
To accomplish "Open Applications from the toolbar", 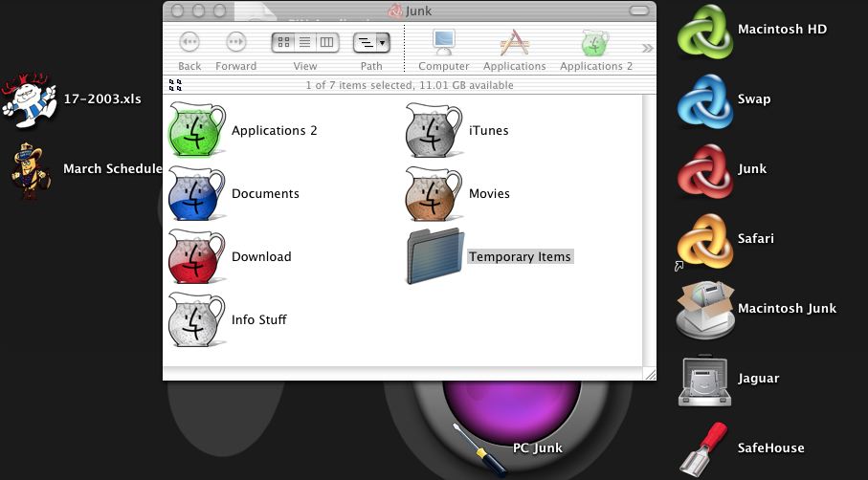I will [x=514, y=43].
